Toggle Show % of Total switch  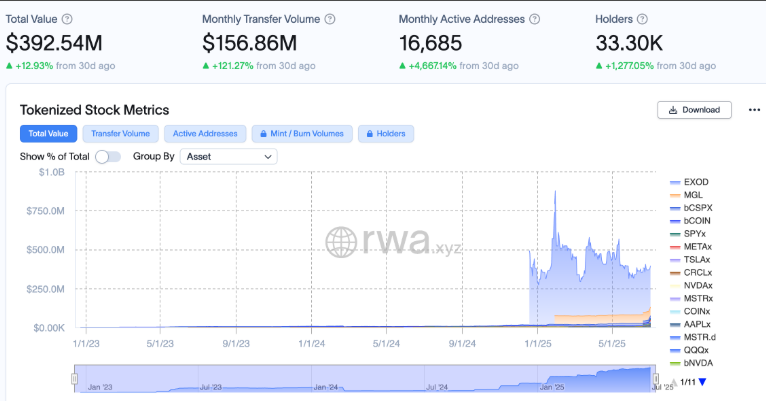coord(108,157)
